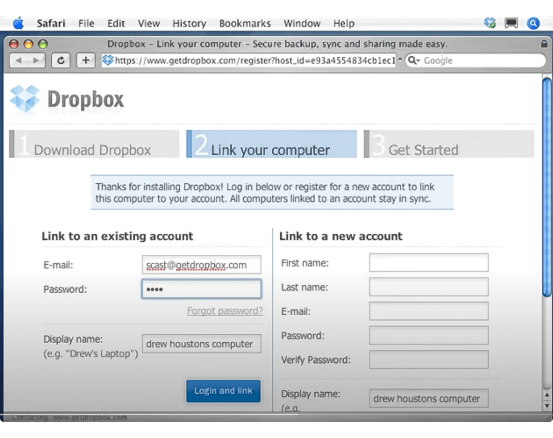Reload the page with the refresh icon

61,61
